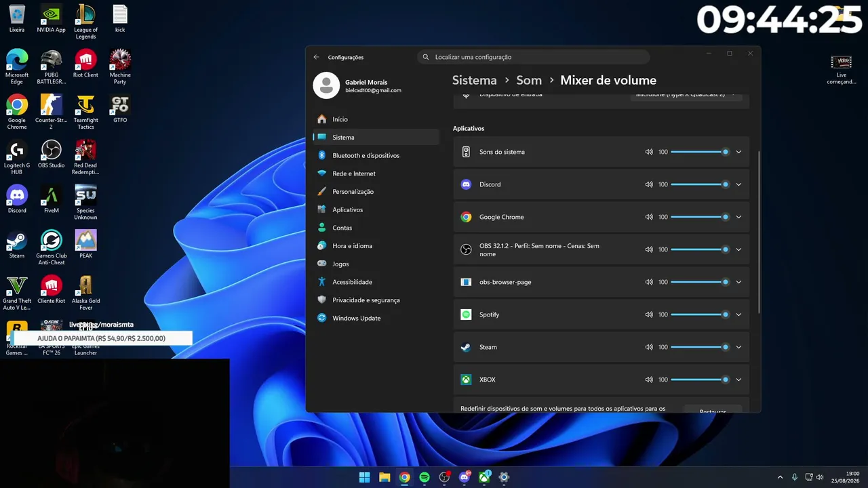Select the Machine Party desktop icon
This screenshot has width=868, height=488.
coord(120,67)
